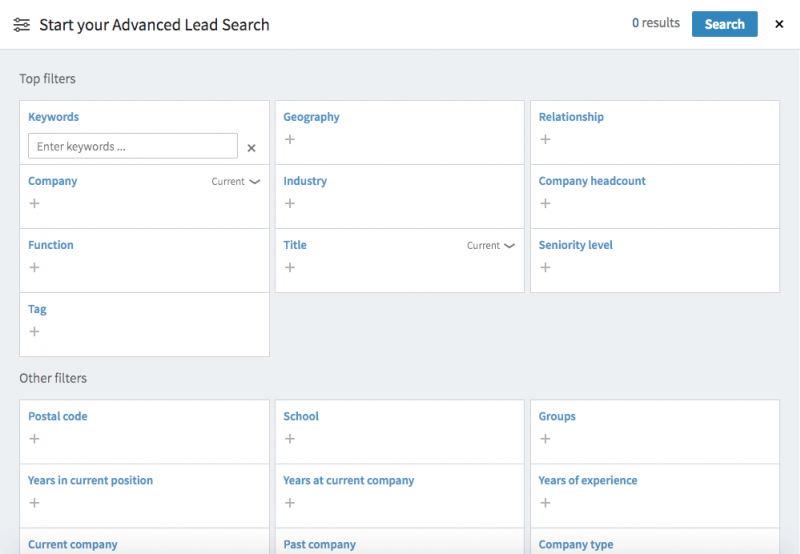Add a Geography filter with the plus icon
800x554 pixels.
290,139
